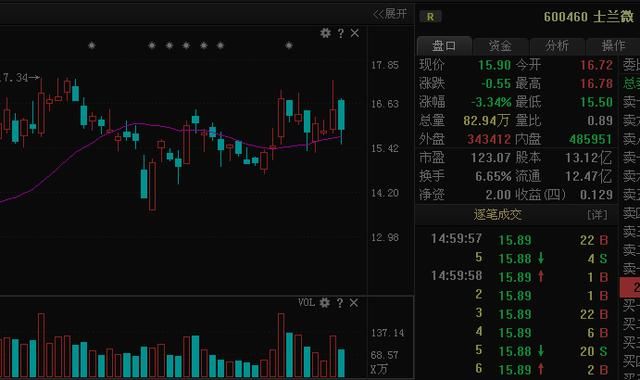Click the tallest red volume bar at right

pyautogui.click(x=281, y=345)
